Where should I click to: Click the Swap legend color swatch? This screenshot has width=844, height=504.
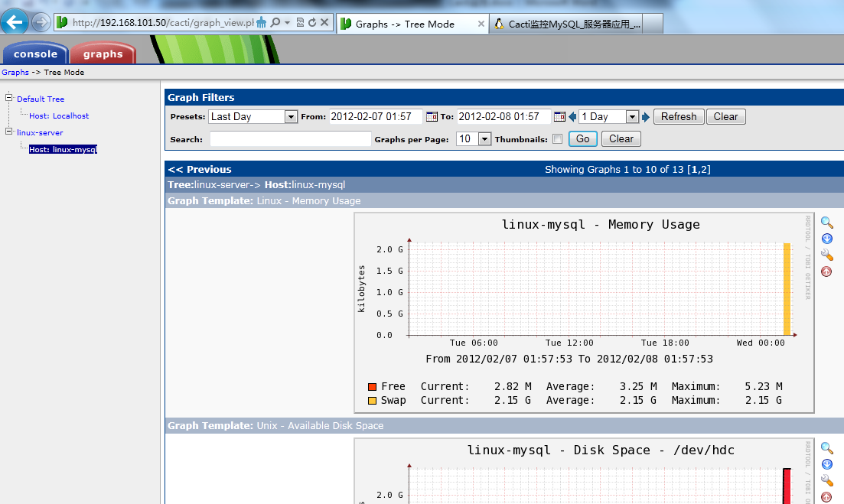tap(372, 401)
